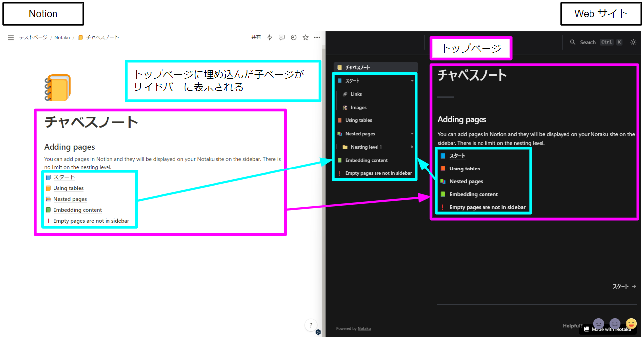Open 'Empty pages are not in sidebar' link in website content

click(483, 207)
